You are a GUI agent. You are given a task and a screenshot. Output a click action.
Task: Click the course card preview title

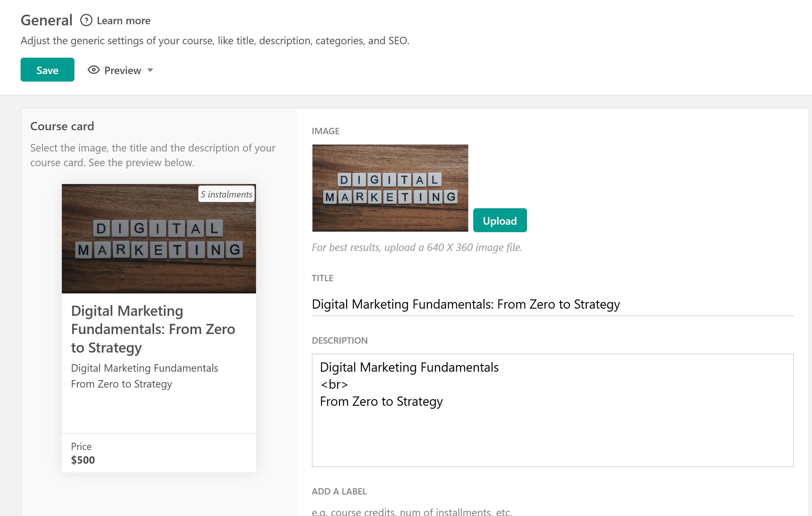click(x=153, y=329)
